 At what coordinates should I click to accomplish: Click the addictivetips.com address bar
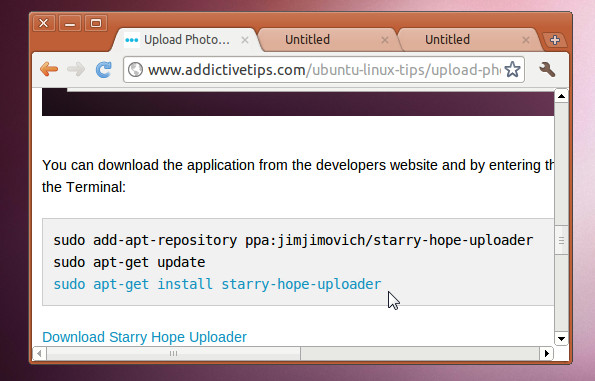[x=324, y=69]
